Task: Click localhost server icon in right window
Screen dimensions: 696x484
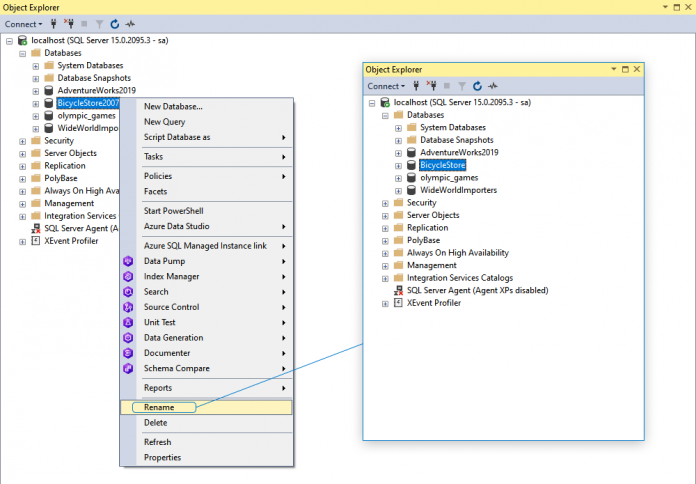Action: click(x=385, y=103)
